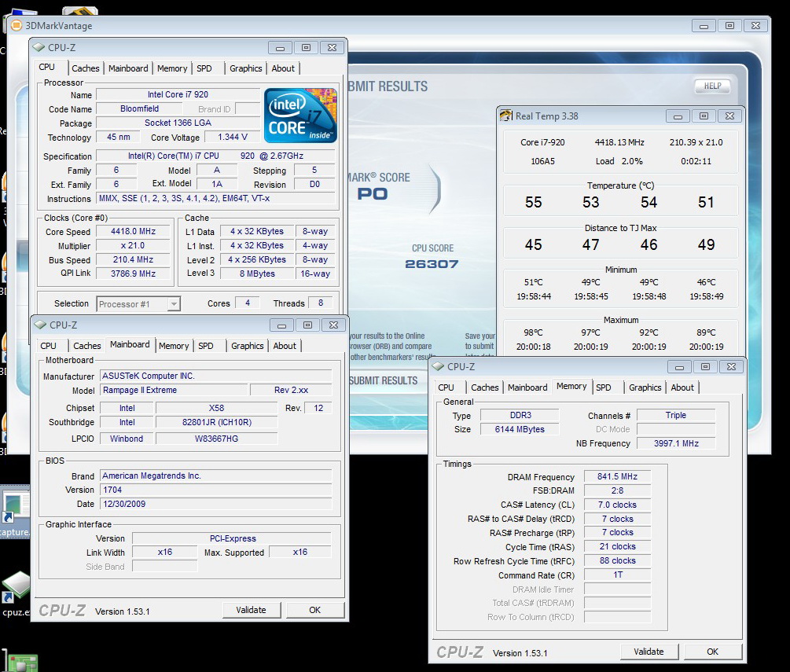Image resolution: width=790 pixels, height=672 pixels.
Task: Select SPD tab in top CPU-Z window
Action: (204, 68)
